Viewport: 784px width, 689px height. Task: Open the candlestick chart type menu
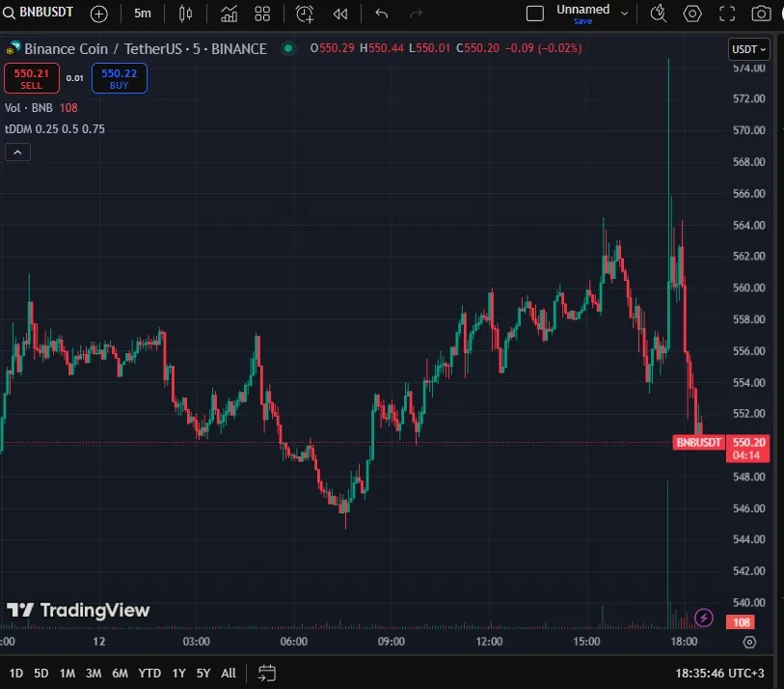(185, 14)
